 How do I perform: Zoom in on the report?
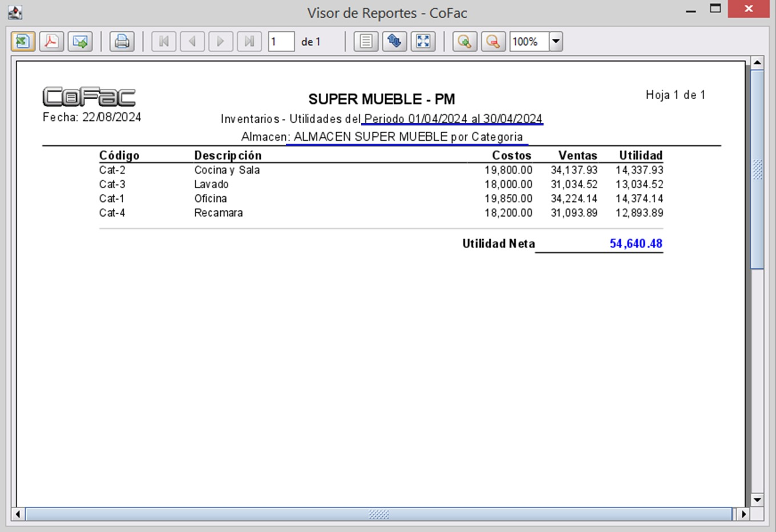pos(465,42)
